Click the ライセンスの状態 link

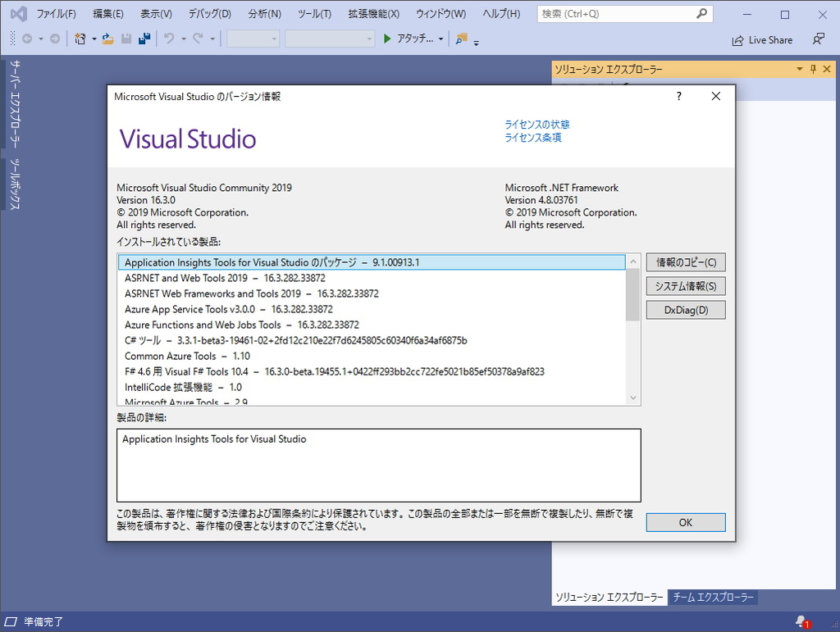tap(537, 124)
